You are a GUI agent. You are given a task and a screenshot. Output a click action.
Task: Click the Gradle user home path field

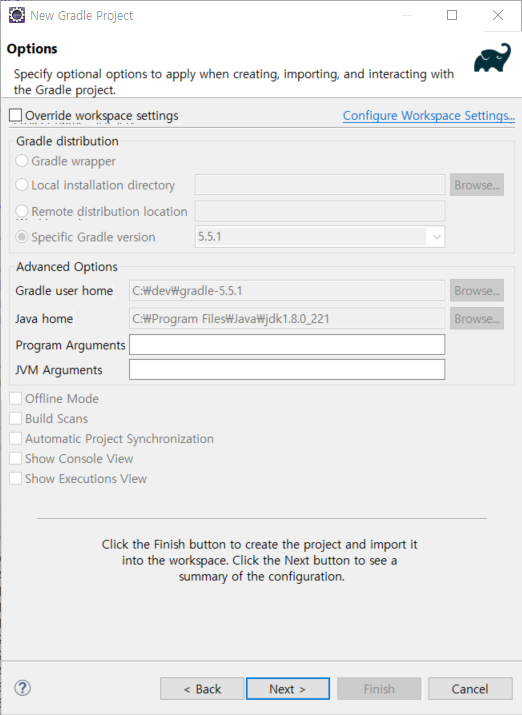(287, 290)
